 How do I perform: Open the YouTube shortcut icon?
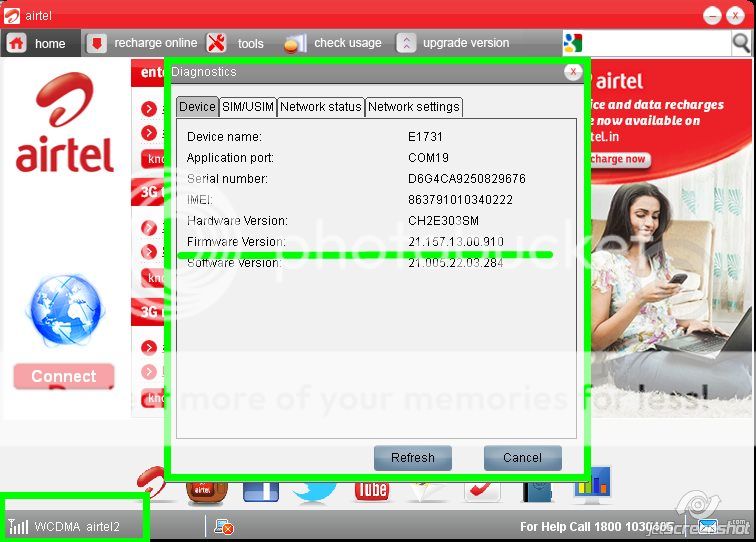click(x=372, y=491)
